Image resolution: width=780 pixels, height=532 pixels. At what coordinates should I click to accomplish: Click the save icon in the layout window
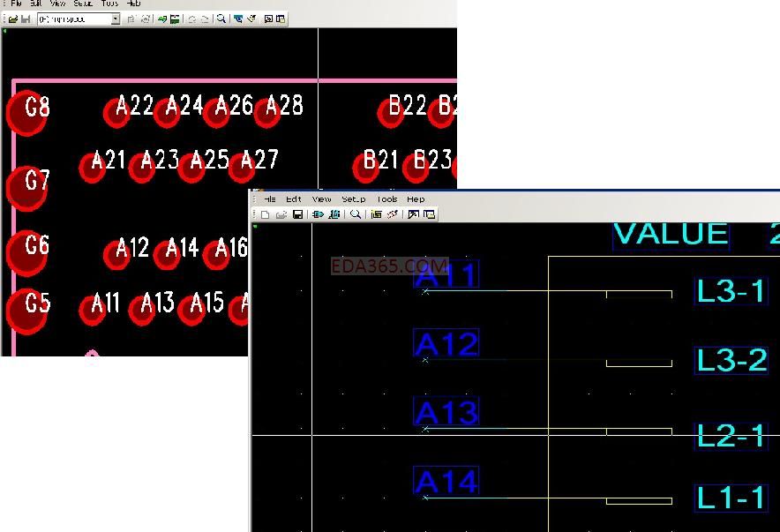tap(26, 19)
